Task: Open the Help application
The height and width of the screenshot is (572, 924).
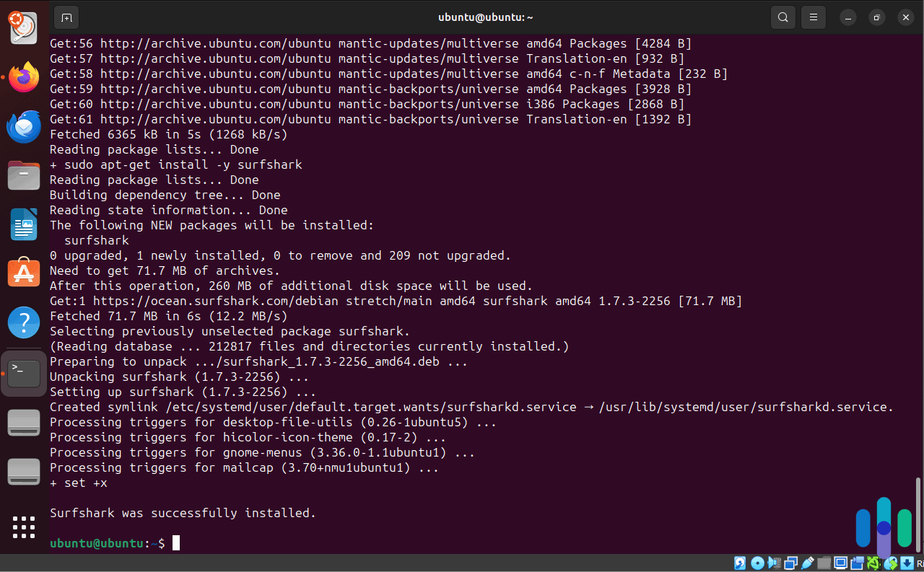Action: [x=24, y=322]
